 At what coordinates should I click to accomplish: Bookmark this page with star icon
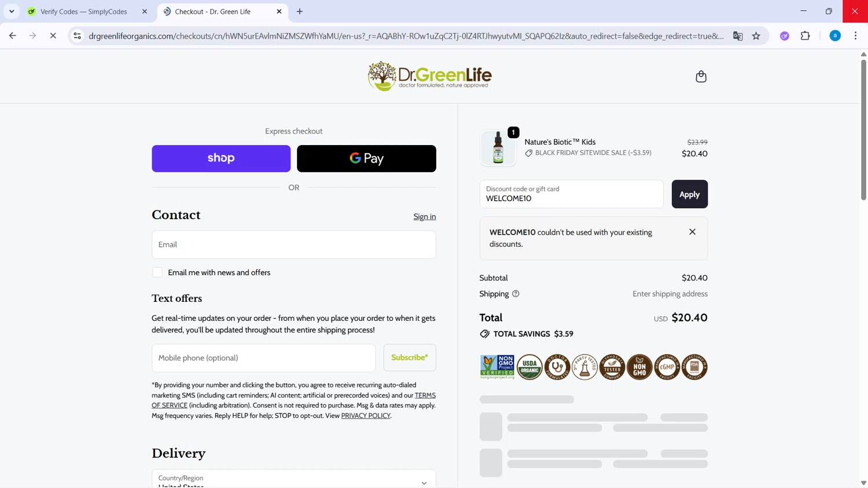[756, 36]
